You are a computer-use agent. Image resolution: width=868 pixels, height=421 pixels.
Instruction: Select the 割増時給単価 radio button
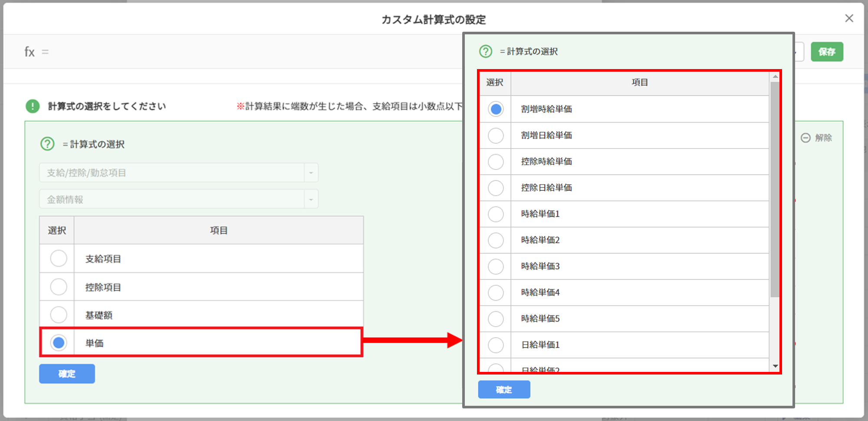[496, 109]
